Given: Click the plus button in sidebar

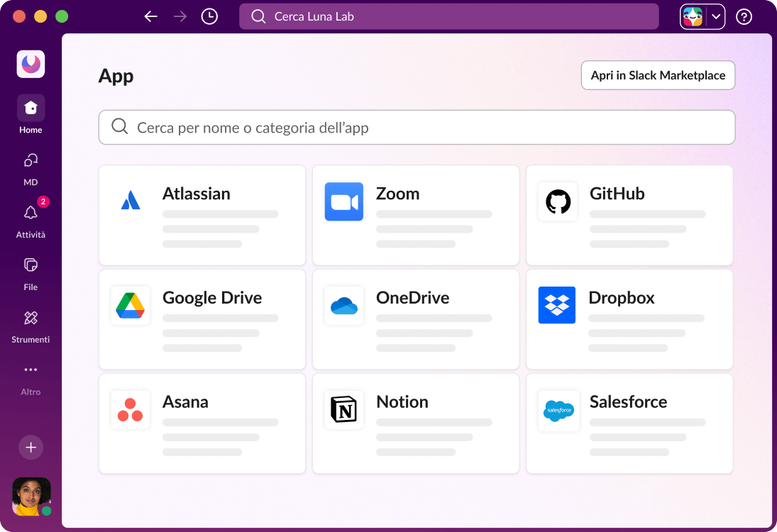Looking at the screenshot, I should (x=31, y=448).
